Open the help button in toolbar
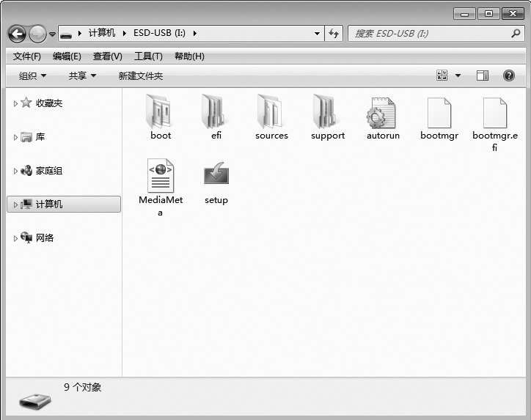 click(508, 75)
